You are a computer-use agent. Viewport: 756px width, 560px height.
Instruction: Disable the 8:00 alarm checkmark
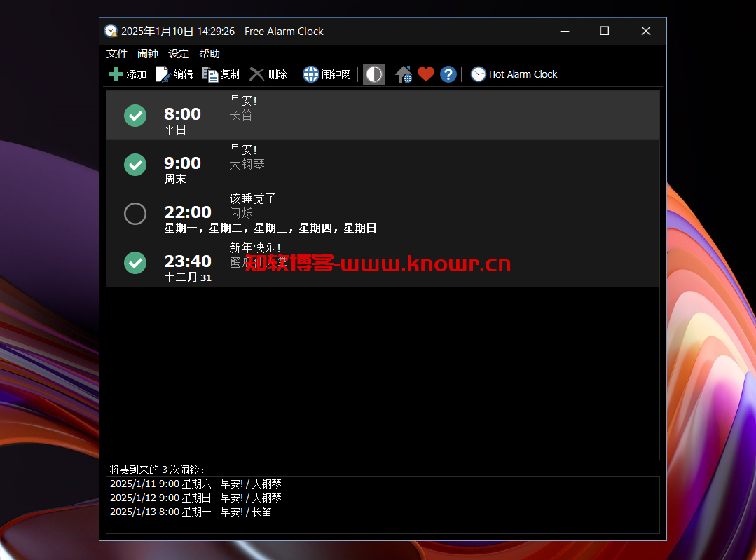tap(135, 116)
